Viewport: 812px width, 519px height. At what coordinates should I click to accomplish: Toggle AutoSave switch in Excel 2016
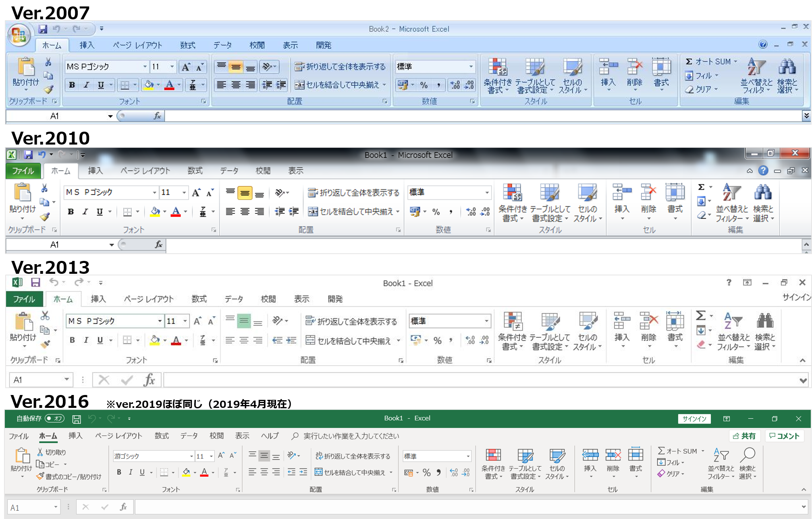[54, 418]
